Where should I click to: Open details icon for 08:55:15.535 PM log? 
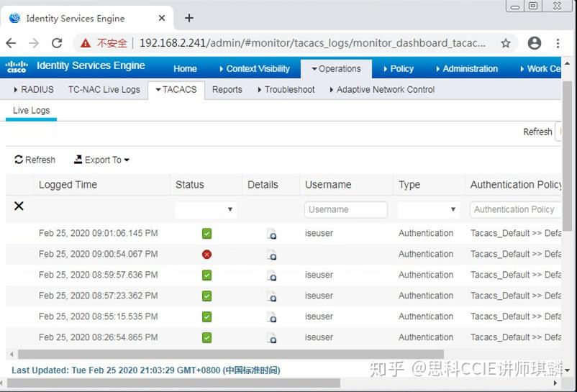click(271, 317)
